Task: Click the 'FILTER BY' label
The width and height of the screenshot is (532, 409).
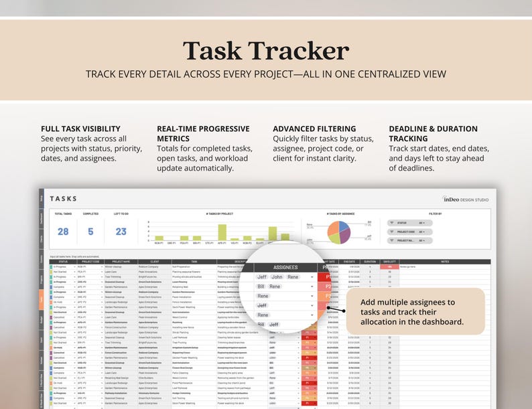Action: pyautogui.click(x=436, y=214)
